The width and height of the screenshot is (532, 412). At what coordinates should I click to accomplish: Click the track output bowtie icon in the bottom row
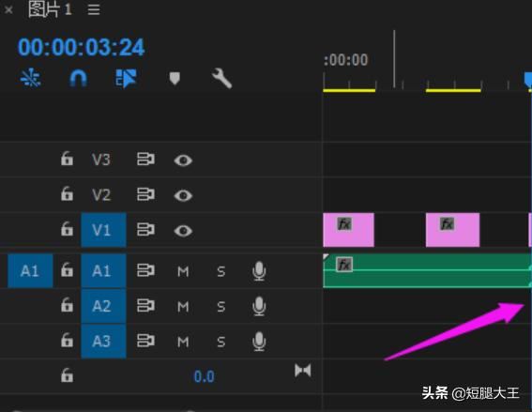(x=303, y=371)
